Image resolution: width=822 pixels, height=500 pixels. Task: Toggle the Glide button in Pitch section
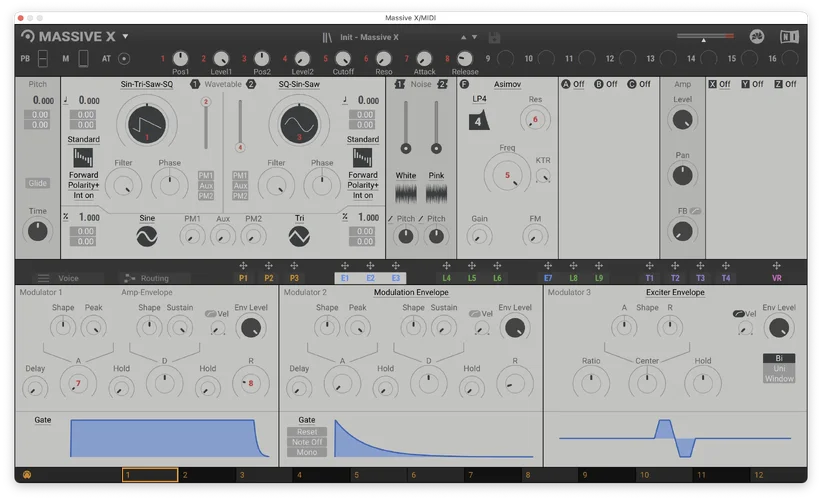(37, 183)
